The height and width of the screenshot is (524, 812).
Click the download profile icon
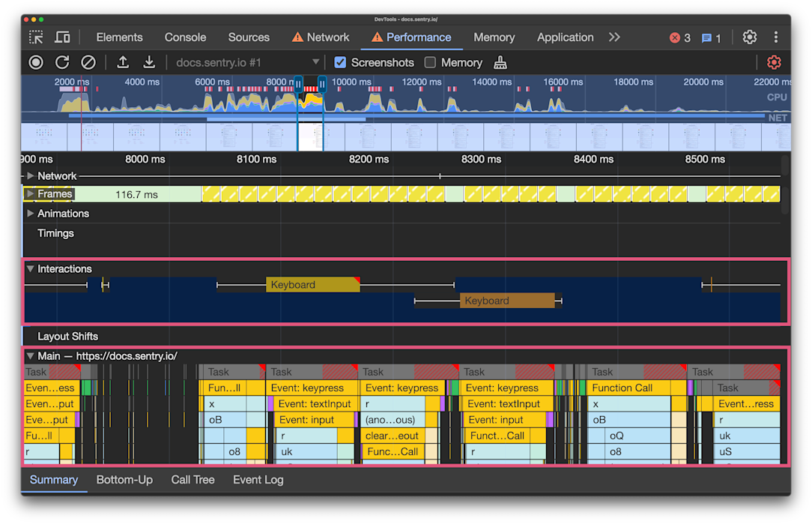click(149, 62)
